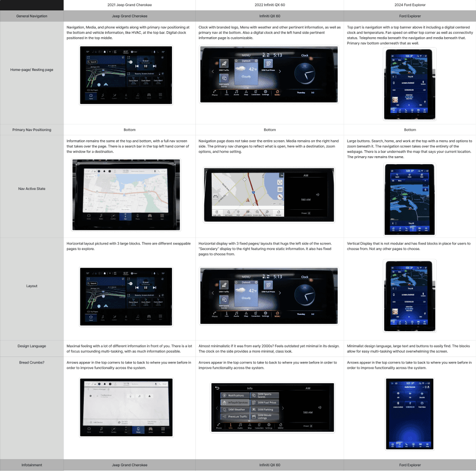Click the back arrow in Infiniti Info screen
Viewport: 476px width, 471px height.
tap(217, 388)
